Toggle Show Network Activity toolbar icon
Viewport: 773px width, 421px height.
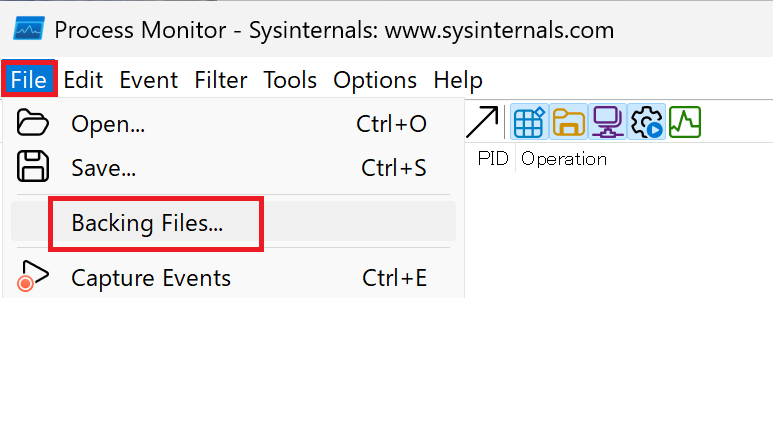(x=607, y=122)
